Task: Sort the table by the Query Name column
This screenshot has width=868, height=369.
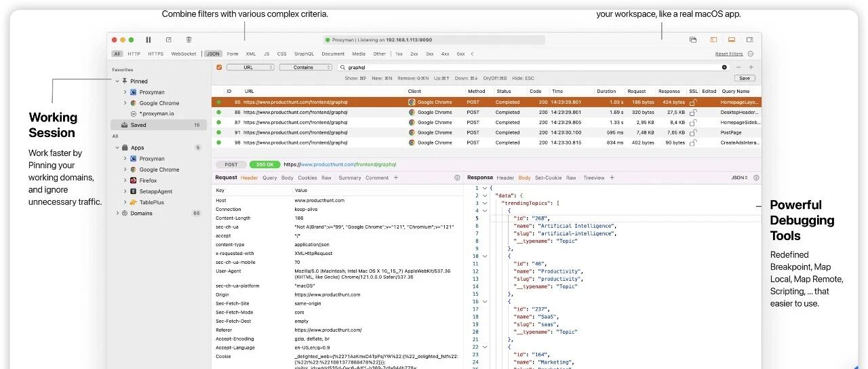Action: (x=735, y=91)
